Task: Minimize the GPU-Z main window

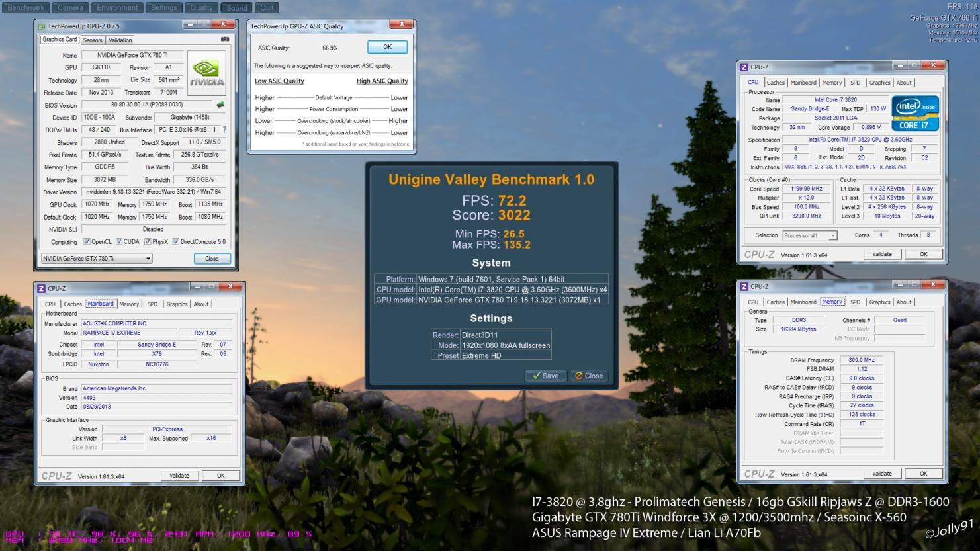Action: coord(190,24)
